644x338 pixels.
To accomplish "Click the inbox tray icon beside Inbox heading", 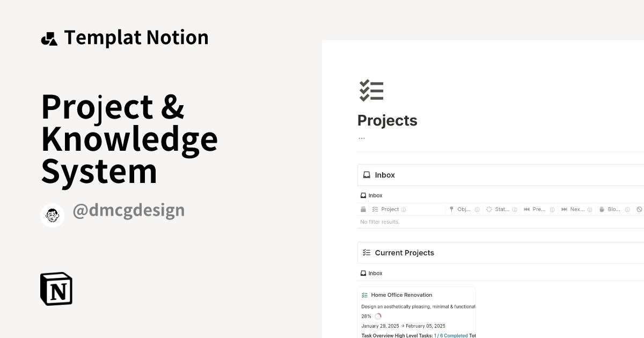I will (x=366, y=174).
